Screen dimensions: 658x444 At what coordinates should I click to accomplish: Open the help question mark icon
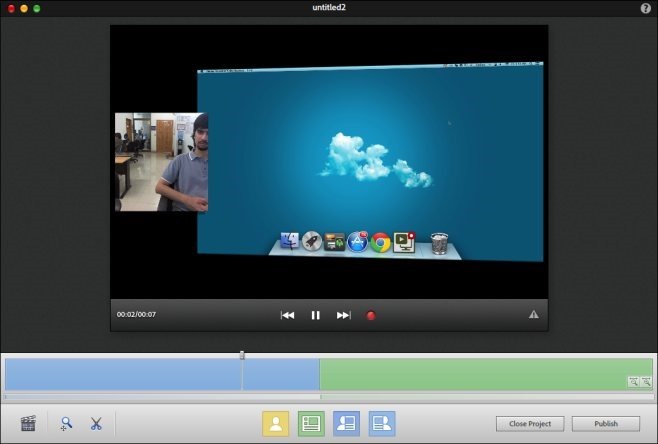click(645, 8)
